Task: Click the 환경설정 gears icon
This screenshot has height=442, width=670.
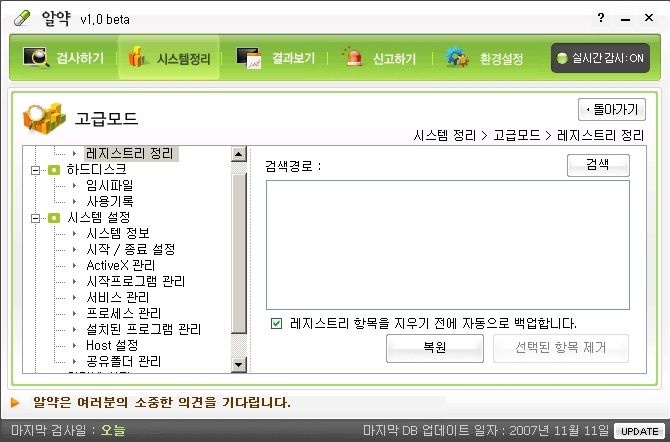Action: [456, 57]
